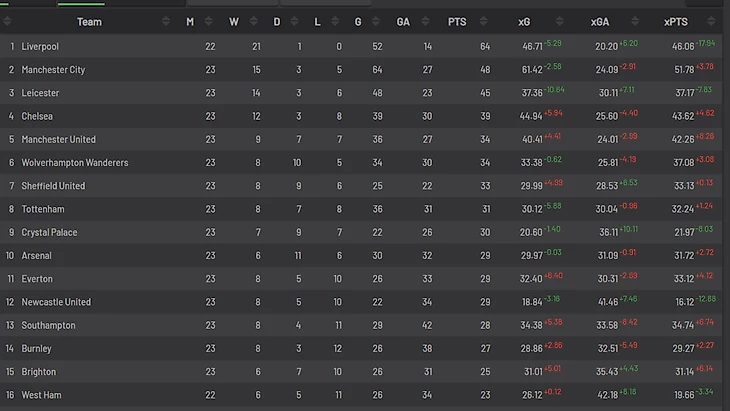Click the sort arrows beside xG header

560,21
